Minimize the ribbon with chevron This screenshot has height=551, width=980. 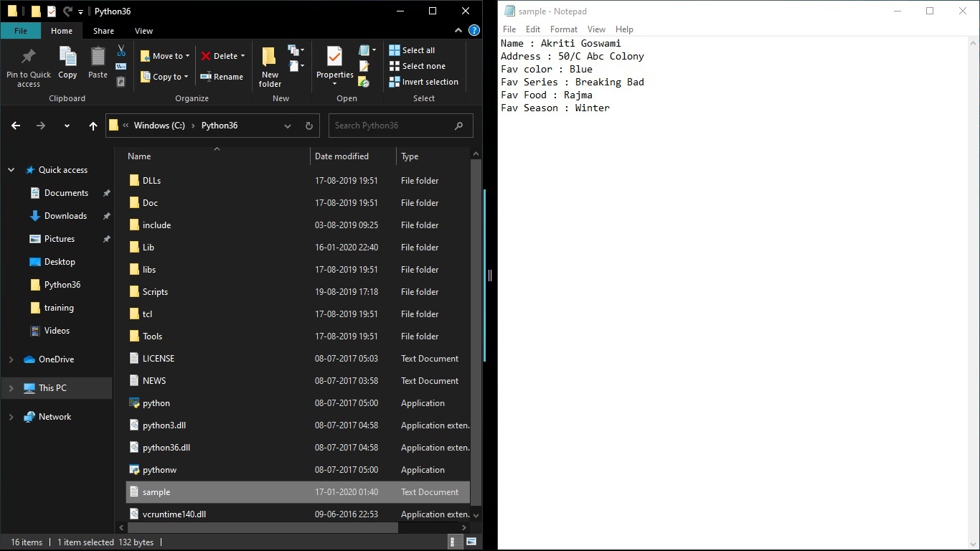[x=459, y=31]
